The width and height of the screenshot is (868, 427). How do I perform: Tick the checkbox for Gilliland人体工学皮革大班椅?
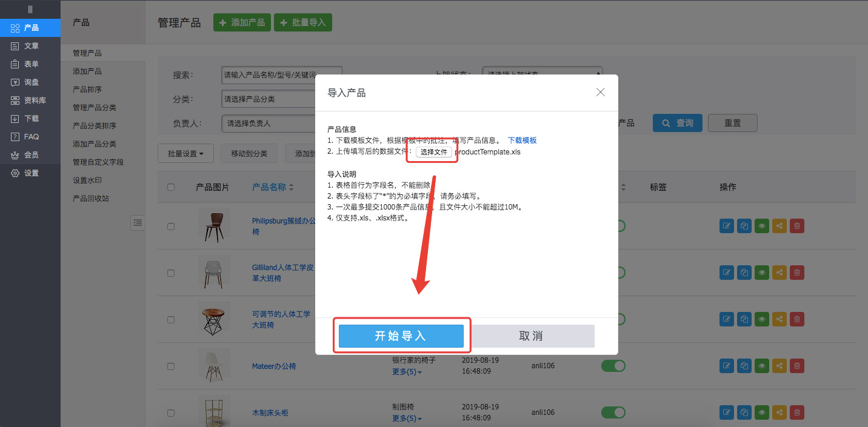tap(171, 273)
